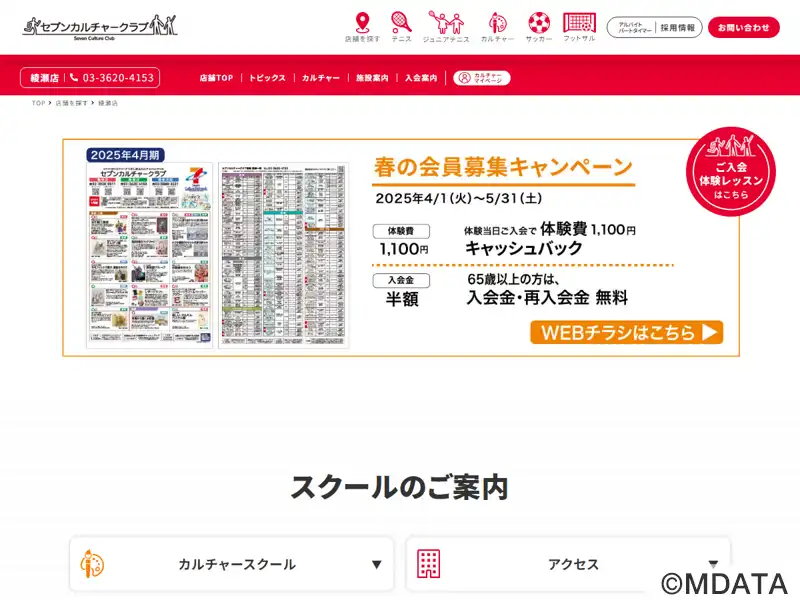Click the 入会金・再入会金 無料 text
The height and width of the screenshot is (600, 800).
[547, 297]
